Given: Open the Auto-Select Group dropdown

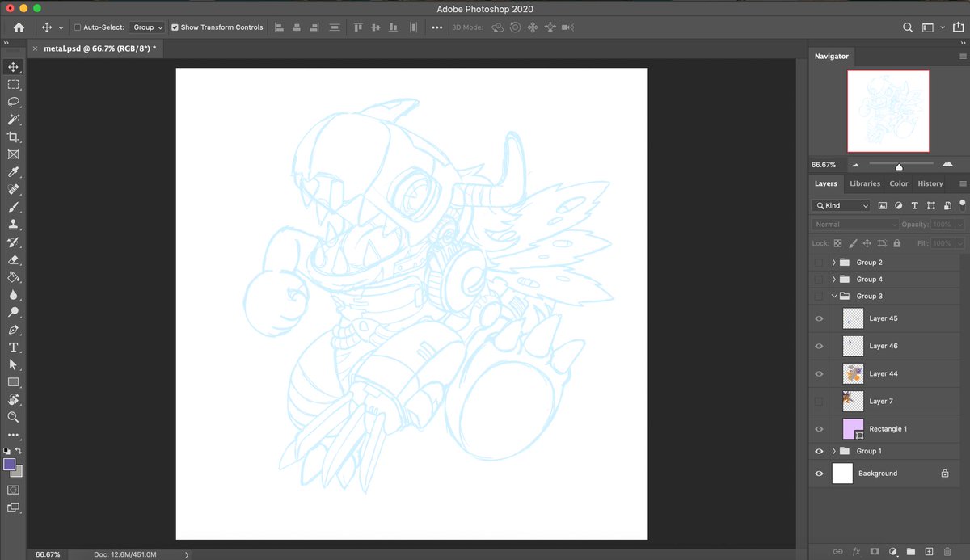Looking at the screenshot, I should coord(146,27).
